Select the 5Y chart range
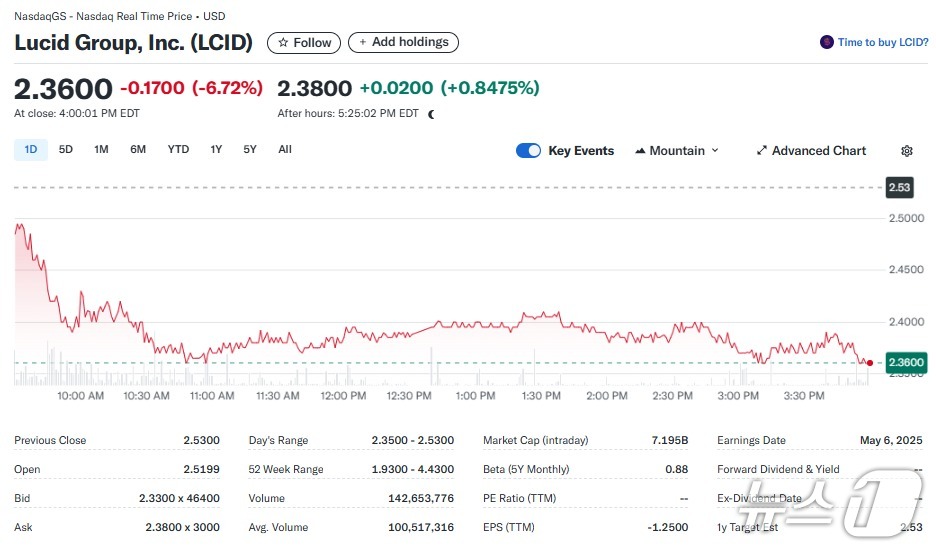This screenshot has height=551, width=936. point(250,149)
